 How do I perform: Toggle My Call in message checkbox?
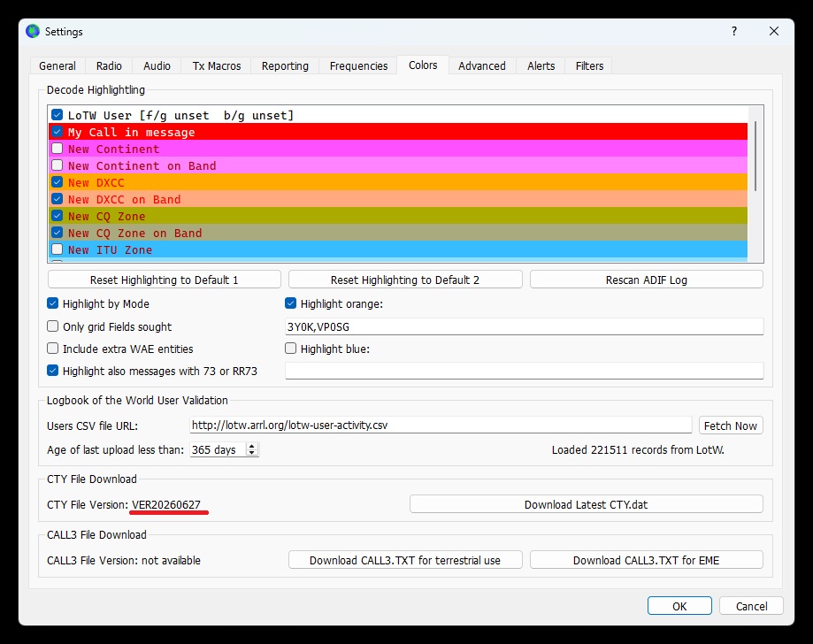tap(57, 132)
